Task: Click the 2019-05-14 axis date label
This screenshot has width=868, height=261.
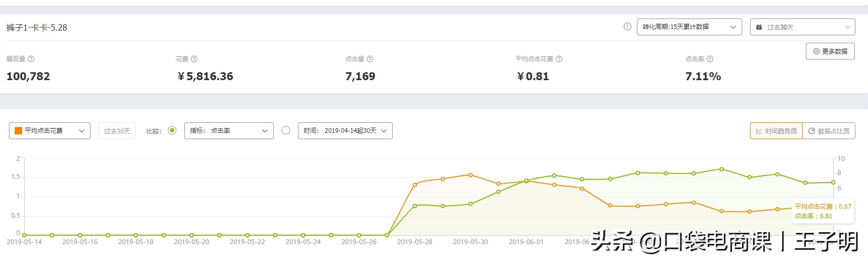Action: 24,242
